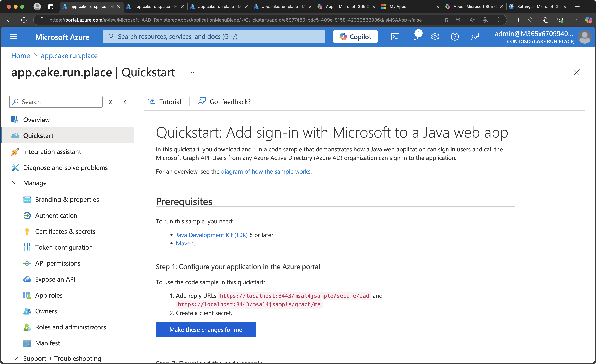
Task: Open Certificates & secrets page
Action: click(x=65, y=231)
